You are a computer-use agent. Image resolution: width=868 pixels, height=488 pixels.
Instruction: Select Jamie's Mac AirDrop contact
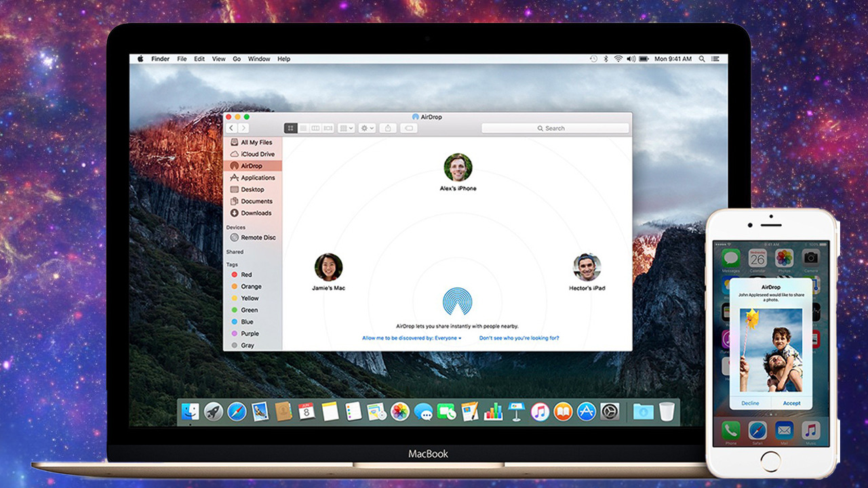tap(328, 272)
